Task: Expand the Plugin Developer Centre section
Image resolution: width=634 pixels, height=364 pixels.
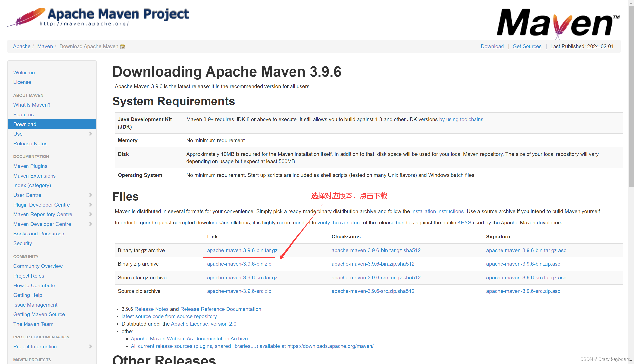Action: (90, 205)
